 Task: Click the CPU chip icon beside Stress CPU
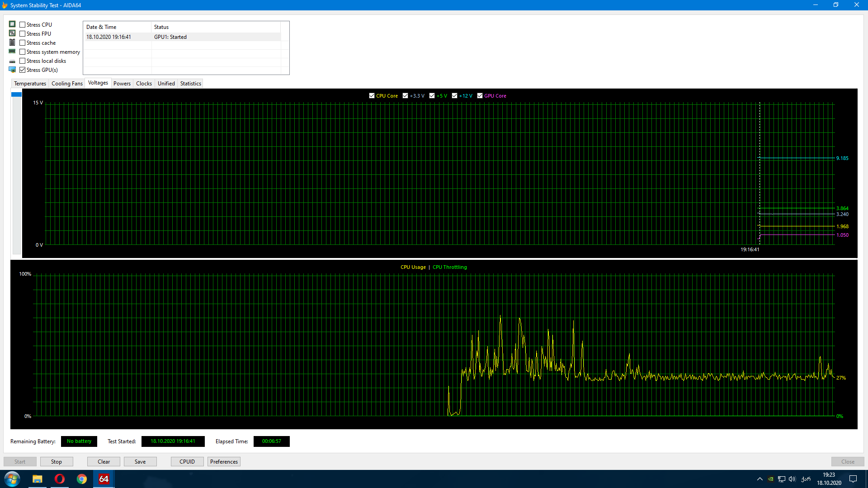(12, 24)
